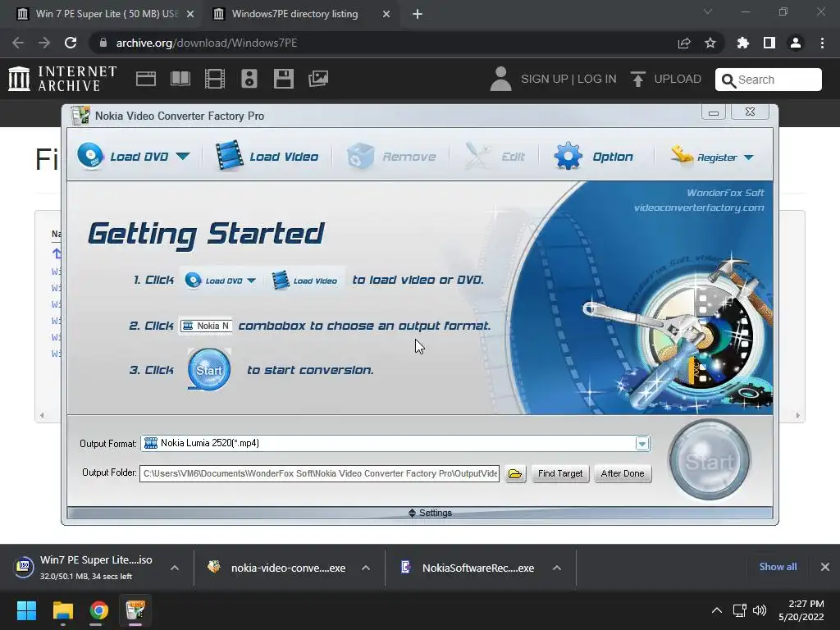Image resolution: width=840 pixels, height=630 pixels.
Task: Click the Internet Archive Search box
Action: tap(768, 80)
